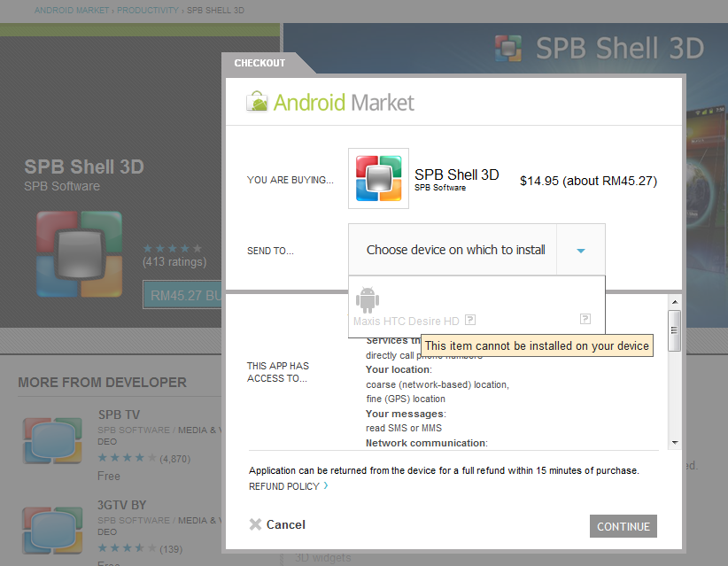Open the Choose device dropdown
Viewport: 728px width, 566px height.
(x=455, y=250)
